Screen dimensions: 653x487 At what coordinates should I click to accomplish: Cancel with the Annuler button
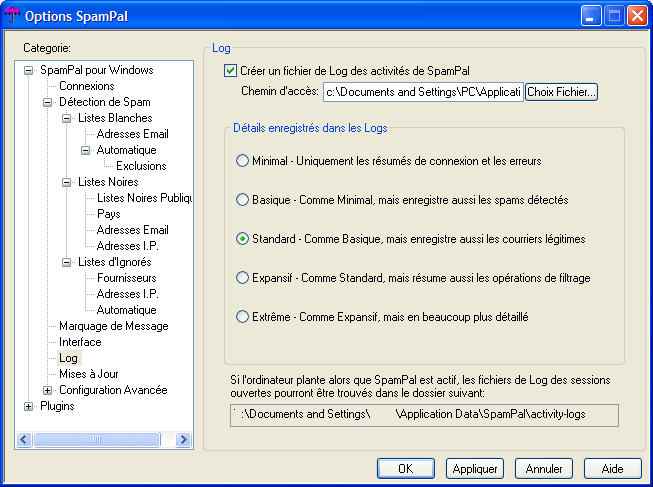point(544,469)
